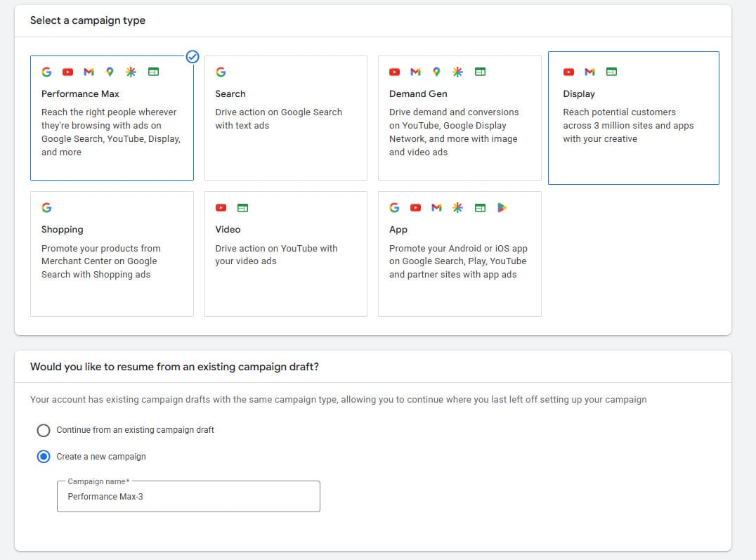Click 'Promote your products from Merchant Center' text
Viewport: 756px width, 560px height.
[x=100, y=261]
